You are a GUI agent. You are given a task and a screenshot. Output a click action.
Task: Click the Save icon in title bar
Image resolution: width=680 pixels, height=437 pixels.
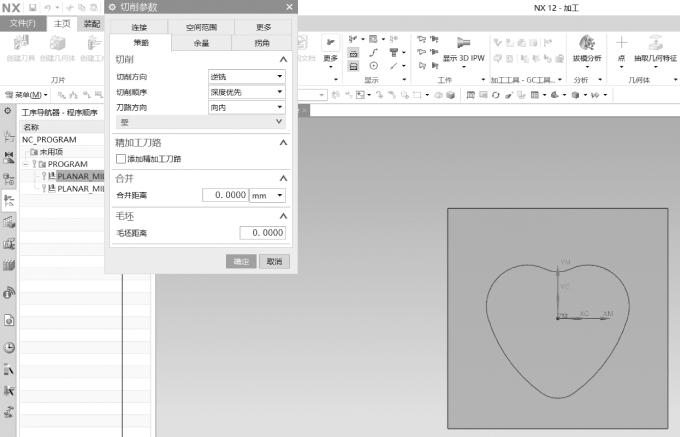tap(32, 7)
